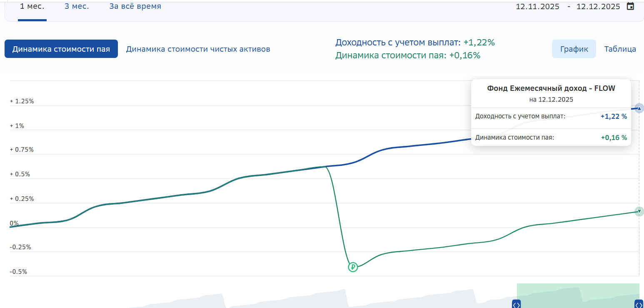Screen dimensions: 644x308
Task: Show the "За всё время" period
Action: coord(135,7)
